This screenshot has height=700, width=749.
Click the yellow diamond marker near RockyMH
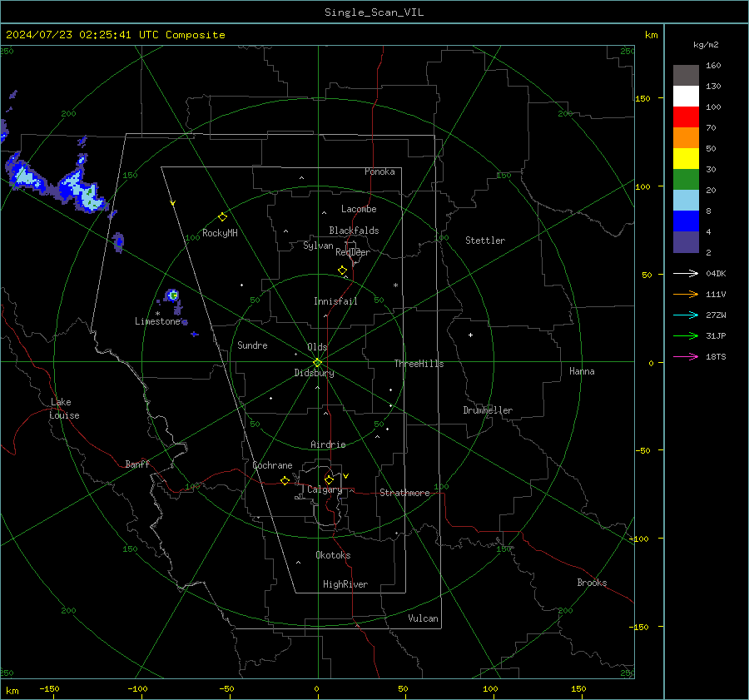pos(222,217)
